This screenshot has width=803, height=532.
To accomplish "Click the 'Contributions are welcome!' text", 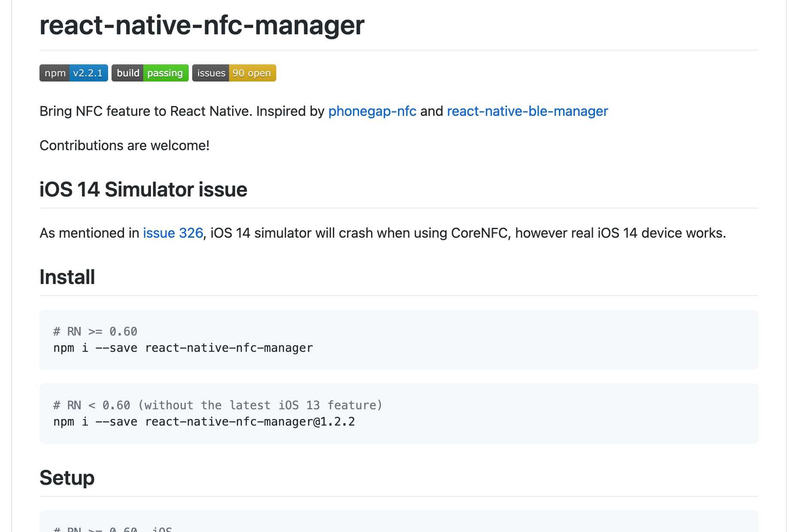I will [124, 145].
